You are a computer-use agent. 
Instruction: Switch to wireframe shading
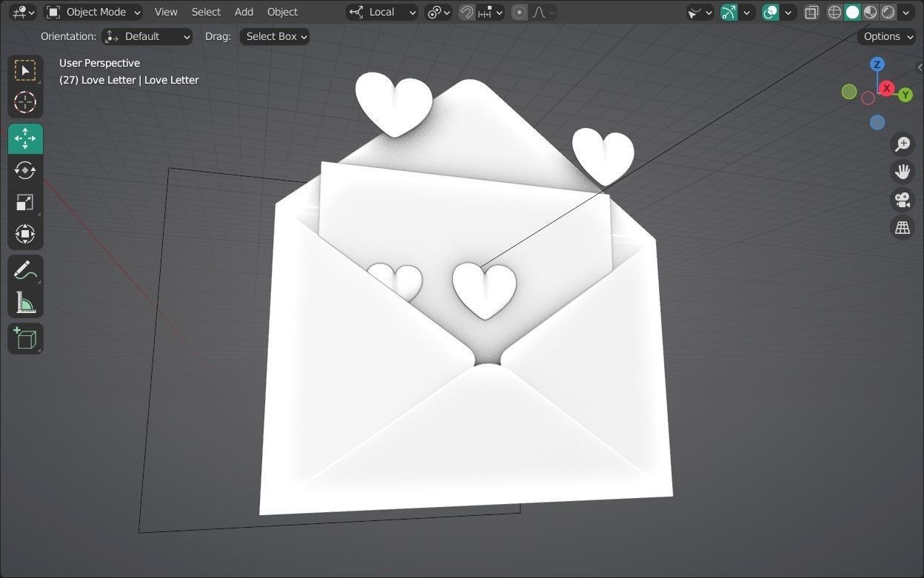point(835,12)
